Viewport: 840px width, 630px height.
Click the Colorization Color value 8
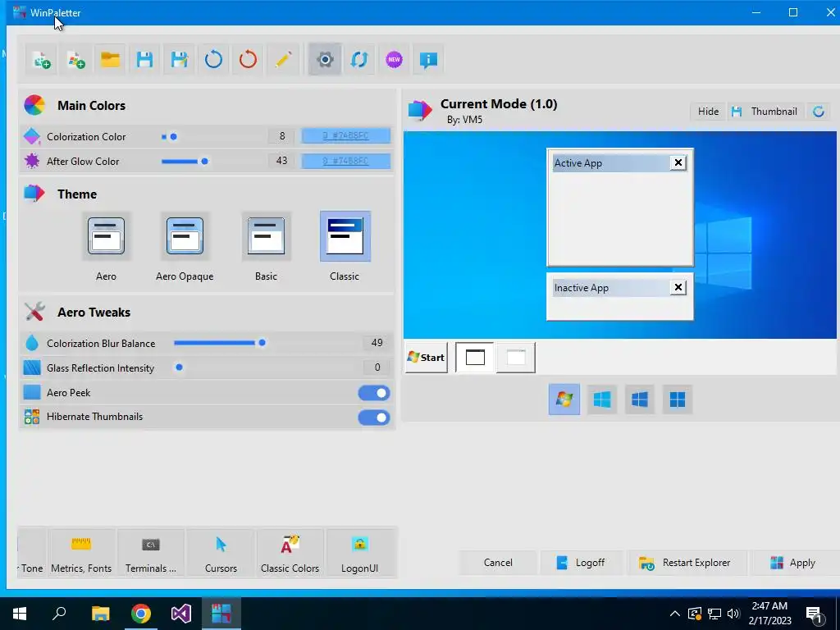coord(282,136)
